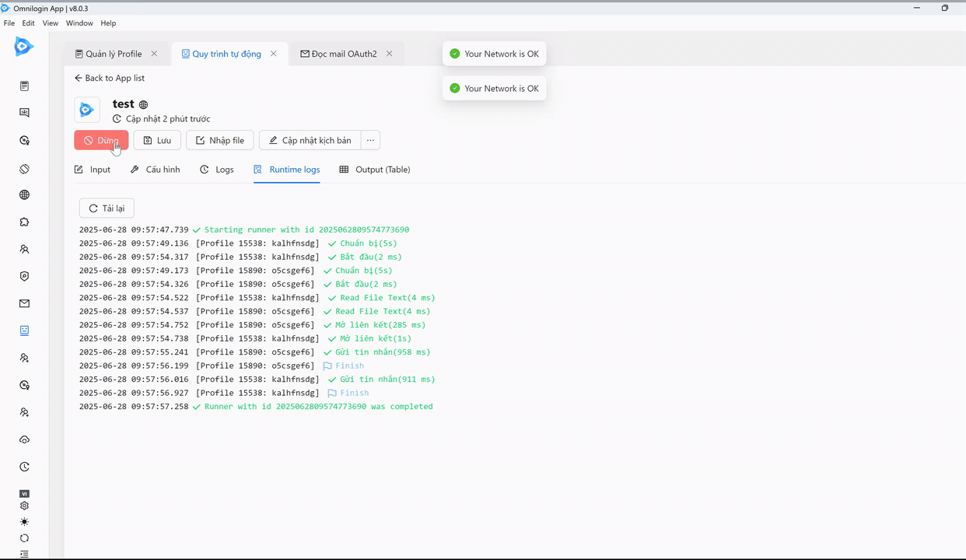Screen dimensions: 966x560
Task: Click the clock history icon in sidebar
Action: pyautogui.click(x=24, y=467)
